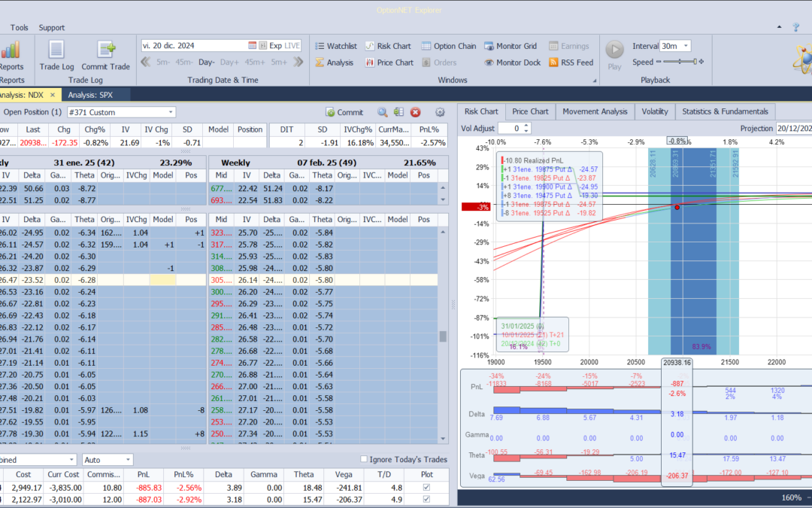The width and height of the screenshot is (812, 508).
Task: Open the Watchlist window
Action: coord(335,46)
